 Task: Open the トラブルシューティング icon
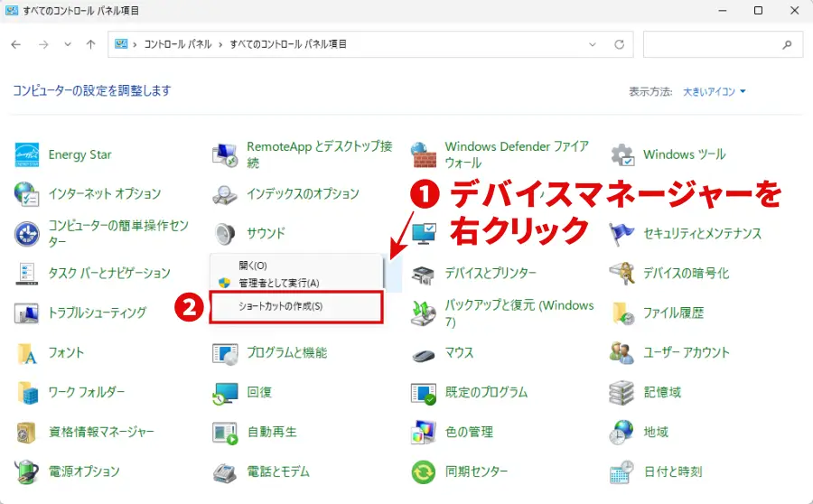(x=26, y=313)
